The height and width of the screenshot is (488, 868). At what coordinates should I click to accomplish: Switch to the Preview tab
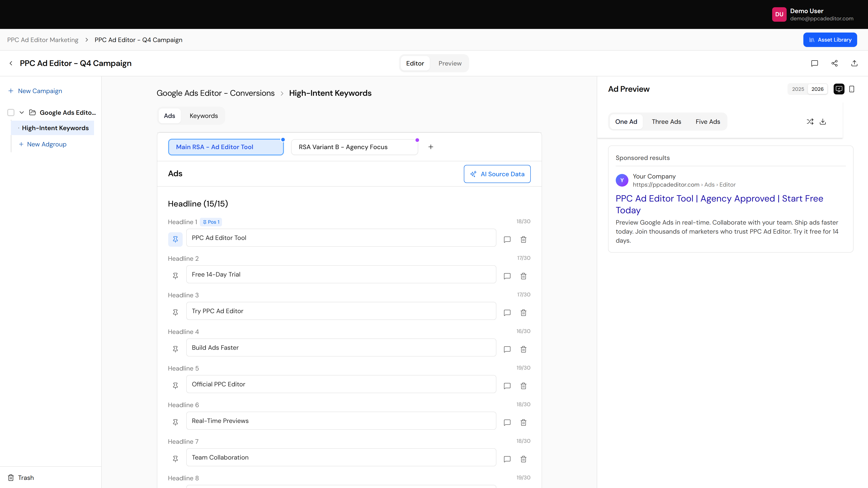[450, 63]
